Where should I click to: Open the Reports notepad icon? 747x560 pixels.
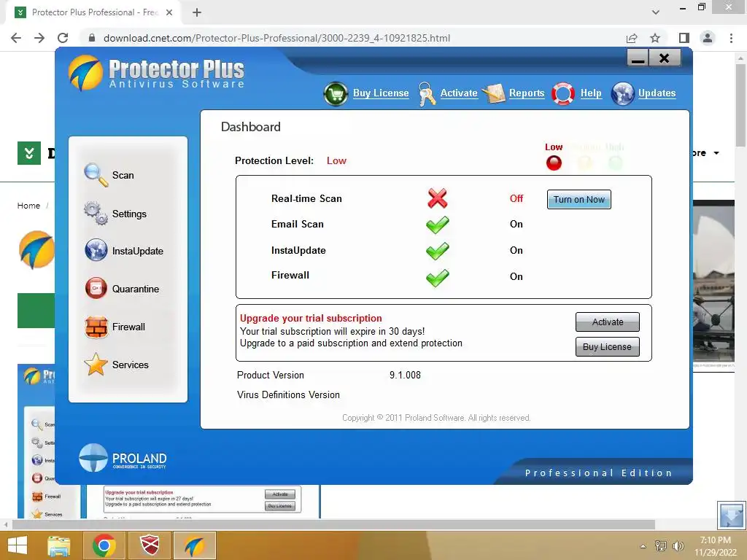click(x=494, y=93)
